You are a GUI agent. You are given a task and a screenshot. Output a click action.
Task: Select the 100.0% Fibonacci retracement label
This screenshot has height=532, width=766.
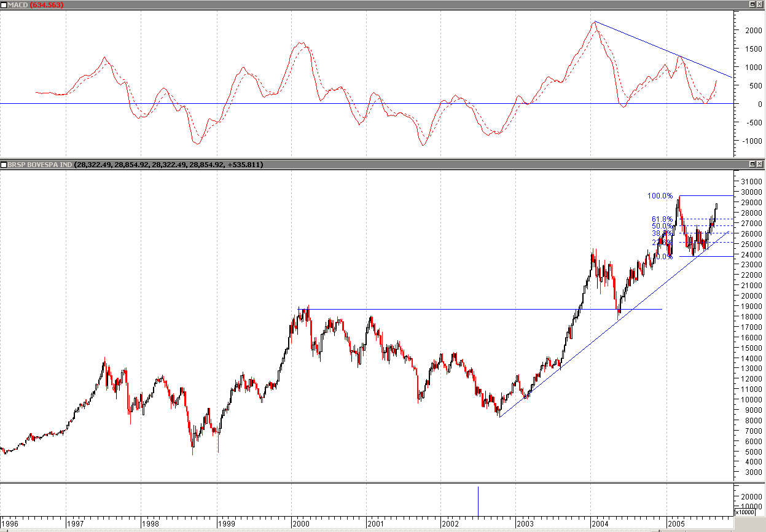pyautogui.click(x=660, y=196)
